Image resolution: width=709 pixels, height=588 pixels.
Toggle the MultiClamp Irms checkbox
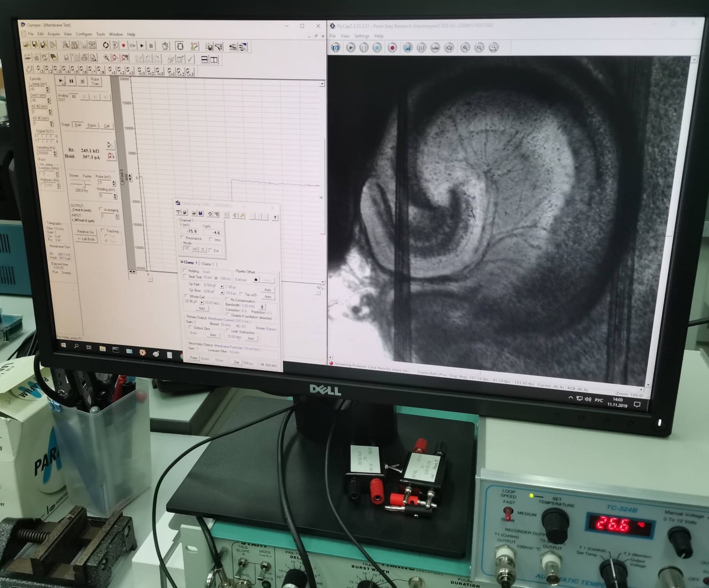211,239
